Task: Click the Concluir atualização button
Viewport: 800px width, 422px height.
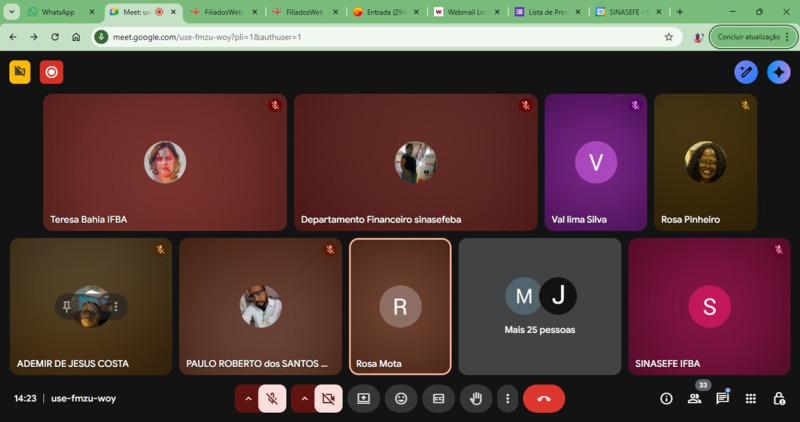Action: [747, 37]
